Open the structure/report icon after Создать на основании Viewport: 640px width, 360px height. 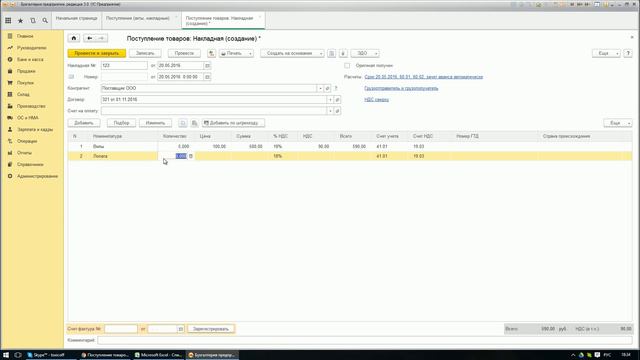(x=331, y=53)
